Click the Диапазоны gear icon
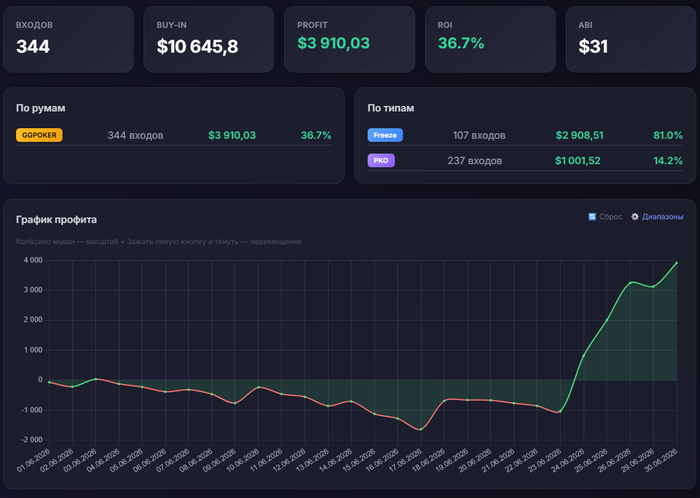The height and width of the screenshot is (498, 700). 635,217
